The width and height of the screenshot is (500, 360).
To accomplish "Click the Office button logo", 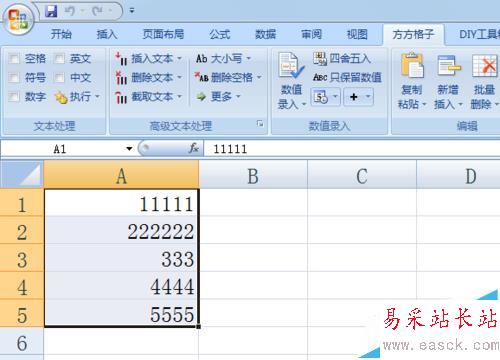I will 18,19.
